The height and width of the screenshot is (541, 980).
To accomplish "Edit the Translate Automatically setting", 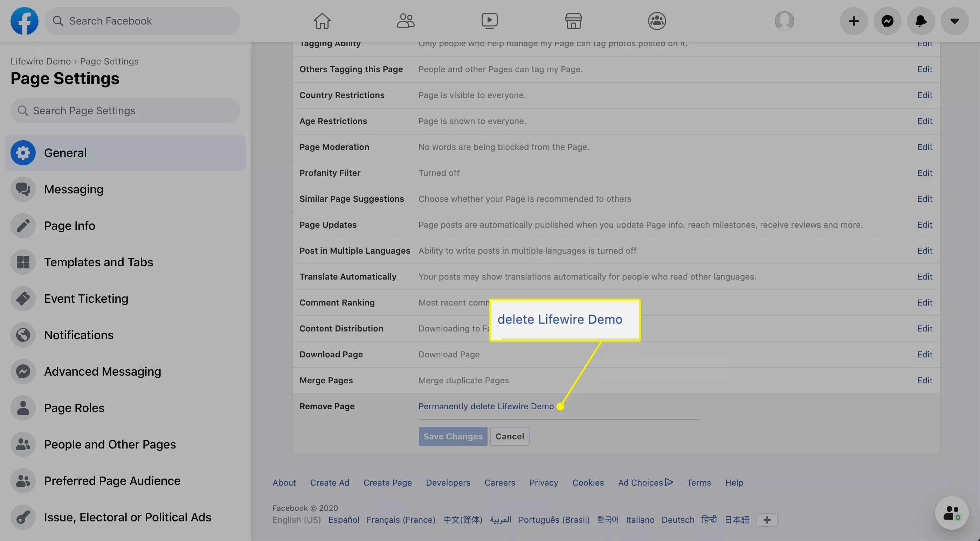I will (924, 276).
